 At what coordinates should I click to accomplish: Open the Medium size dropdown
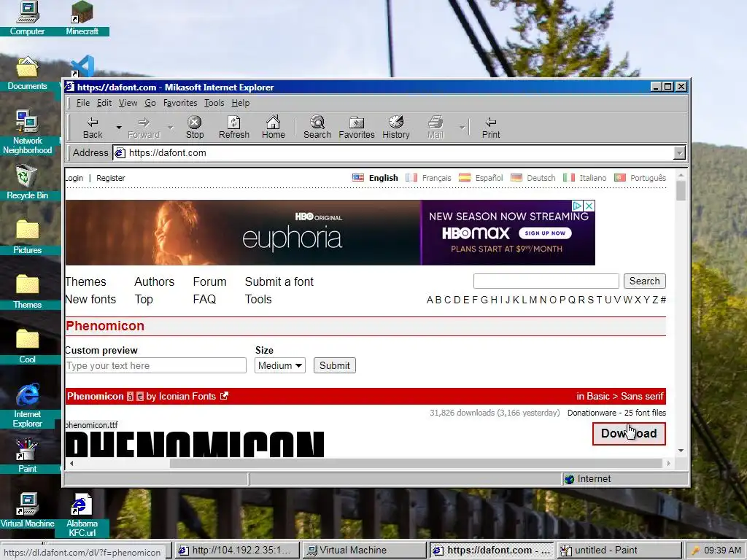pos(280,366)
